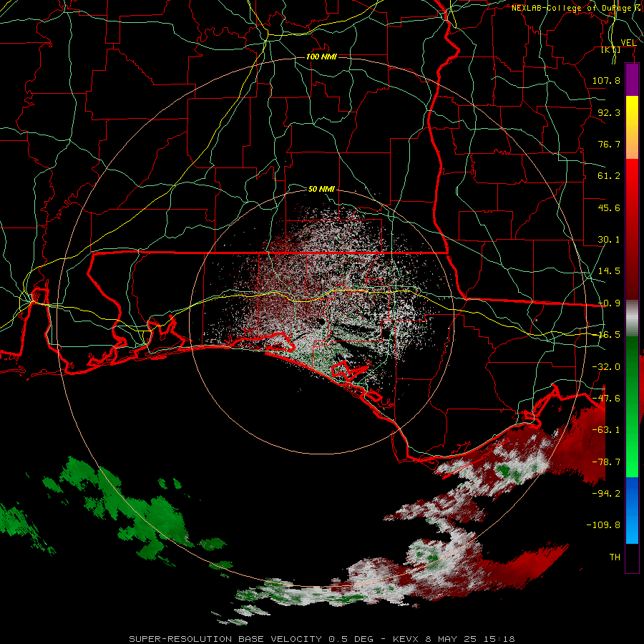Select the gray near-zero segment of the color bar
The width and height of the screenshot is (644, 644).
(x=632, y=318)
